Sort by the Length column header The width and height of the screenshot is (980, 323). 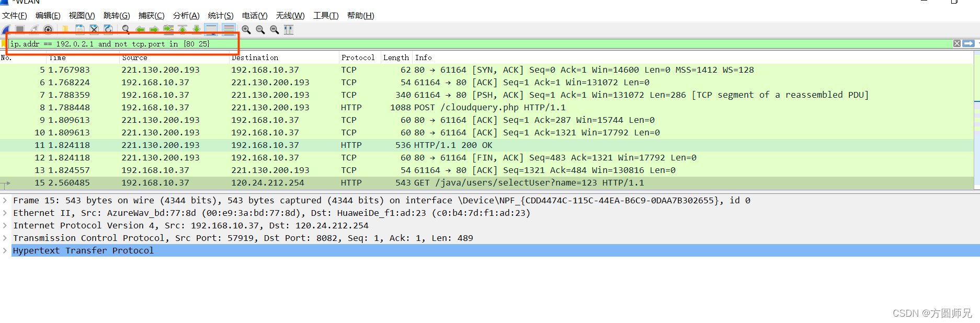tap(396, 57)
